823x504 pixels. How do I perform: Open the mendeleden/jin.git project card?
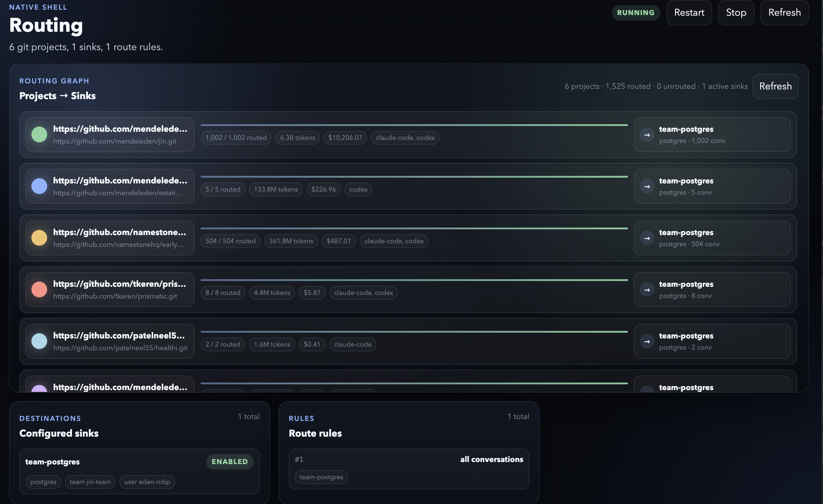(110, 134)
